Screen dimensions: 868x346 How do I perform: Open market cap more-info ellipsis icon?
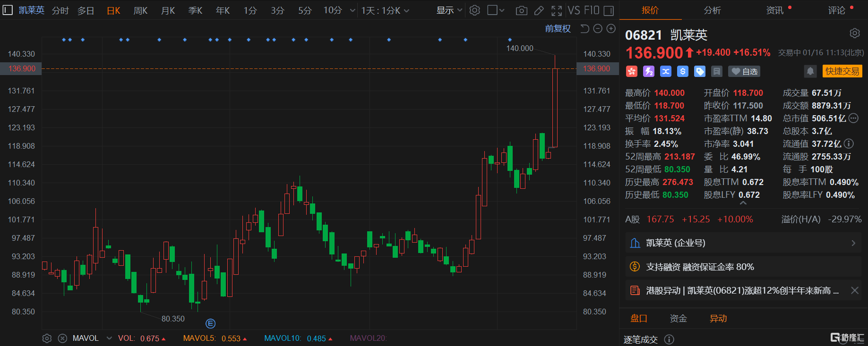click(x=853, y=118)
